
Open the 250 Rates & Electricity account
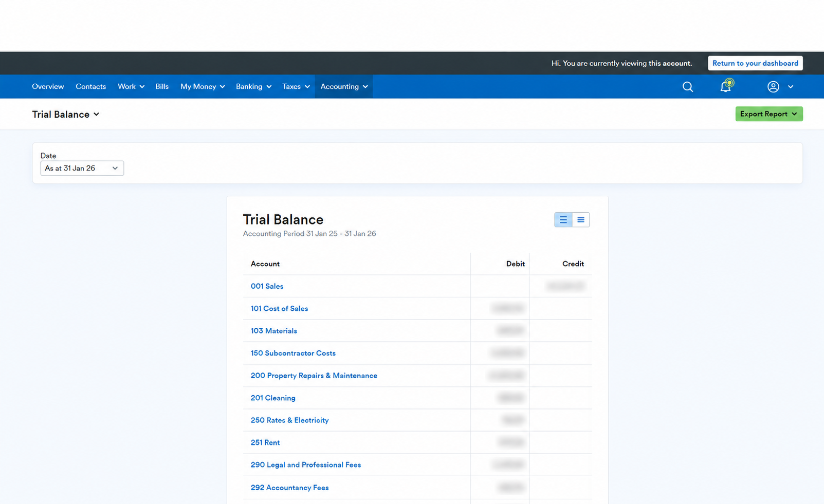point(289,420)
